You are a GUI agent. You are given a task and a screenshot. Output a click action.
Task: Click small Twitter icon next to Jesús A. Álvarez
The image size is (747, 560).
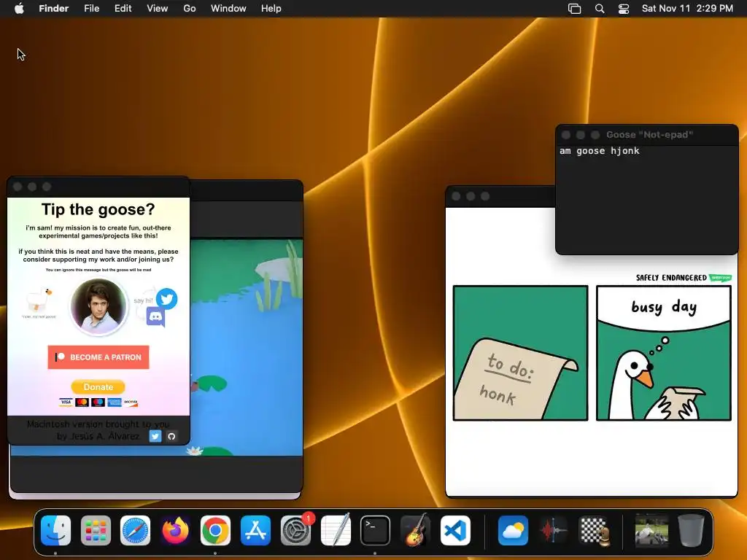(155, 436)
